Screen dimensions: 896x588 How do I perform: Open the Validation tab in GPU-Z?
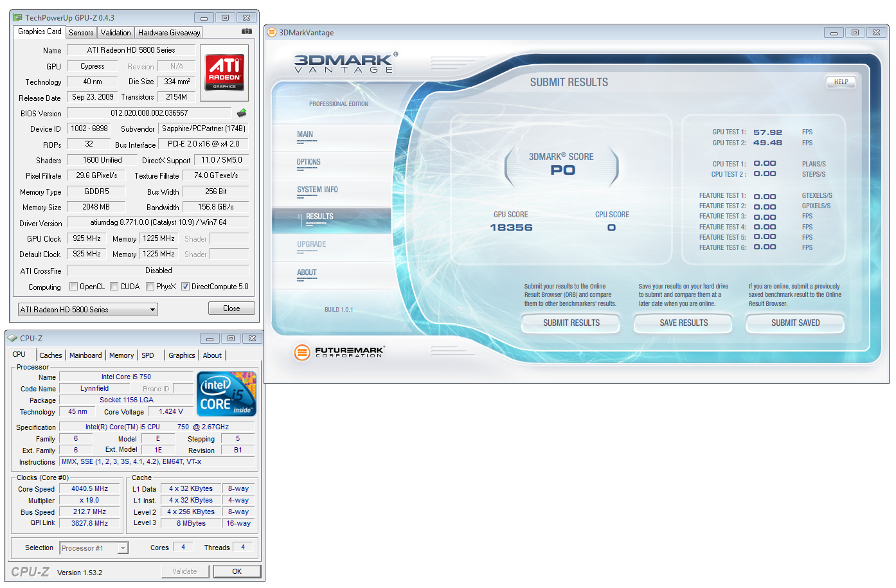point(116,33)
